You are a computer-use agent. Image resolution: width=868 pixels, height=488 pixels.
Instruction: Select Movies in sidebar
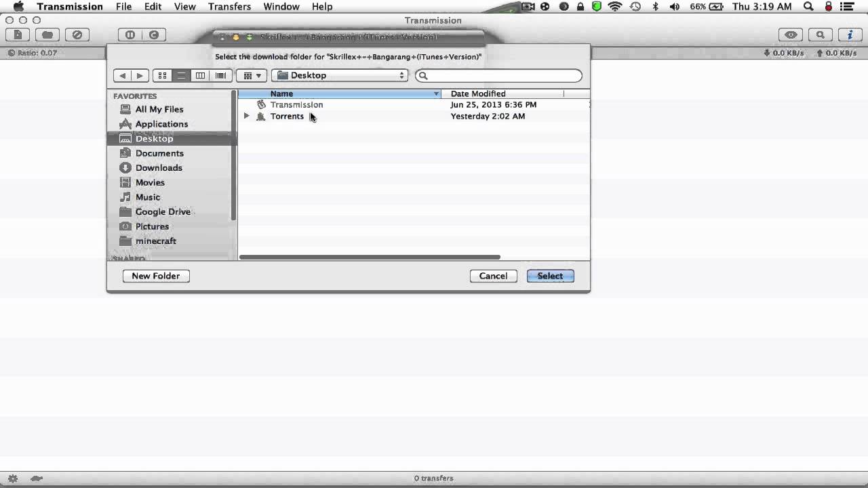click(x=150, y=182)
